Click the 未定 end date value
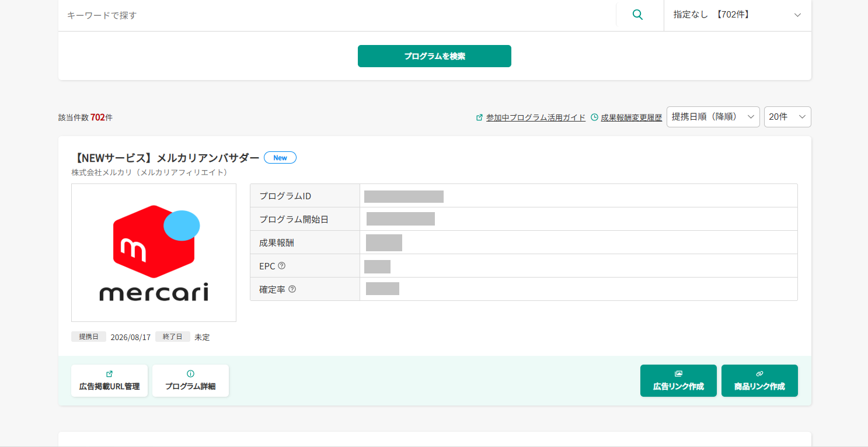Image resolution: width=868 pixels, height=447 pixels. click(202, 337)
